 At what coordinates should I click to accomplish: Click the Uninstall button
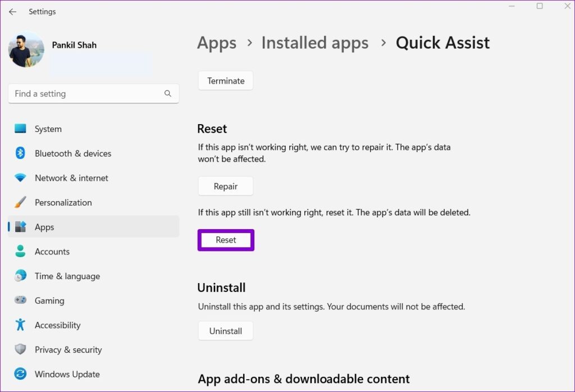point(225,331)
